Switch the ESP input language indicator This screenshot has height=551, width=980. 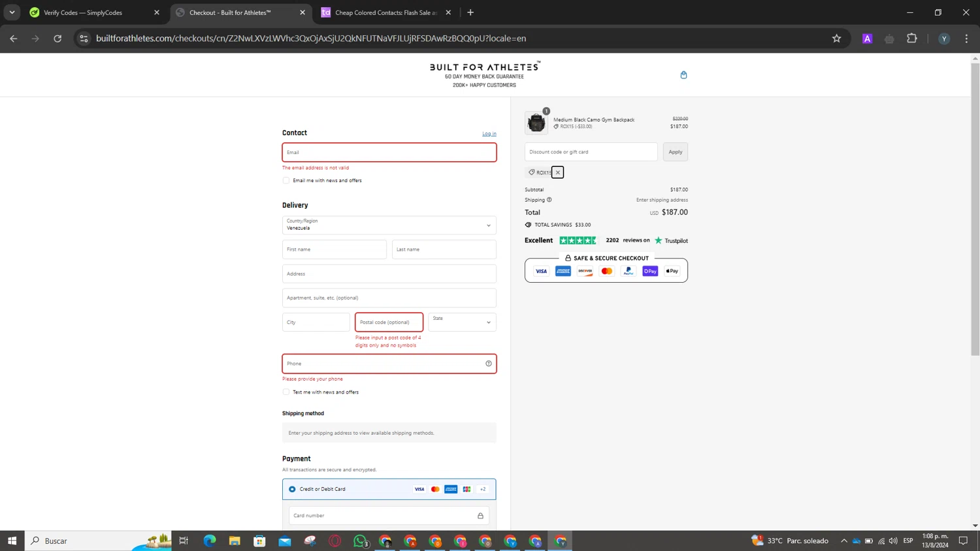pyautogui.click(x=908, y=541)
